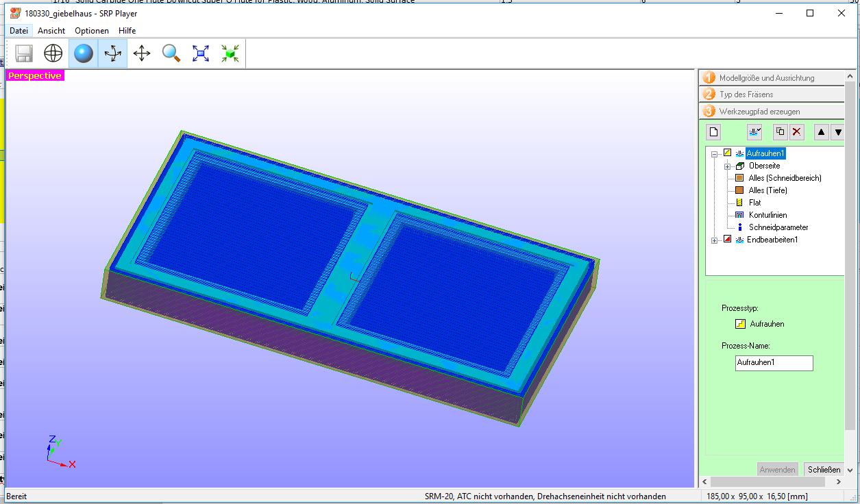Click the panel vertical scrollbar up arrow
Viewport: 860px width, 504px height.
tap(850, 75)
